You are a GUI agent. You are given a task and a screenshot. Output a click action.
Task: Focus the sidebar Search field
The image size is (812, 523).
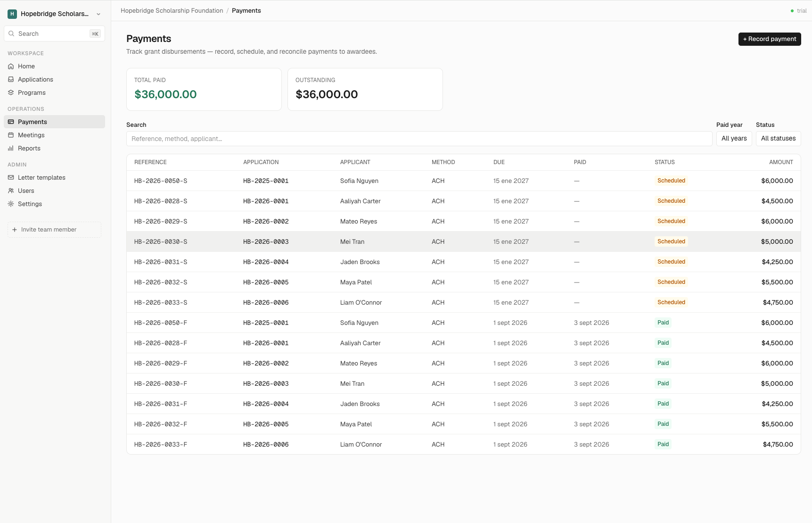tap(54, 33)
